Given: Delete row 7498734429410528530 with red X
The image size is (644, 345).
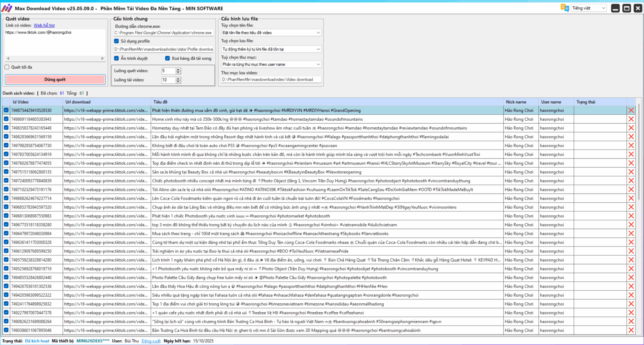Looking at the screenshot, I should [x=631, y=110].
